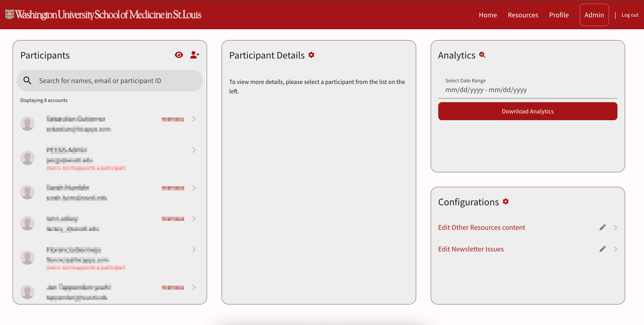Expand the first participant's chevron arrow

[194, 119]
